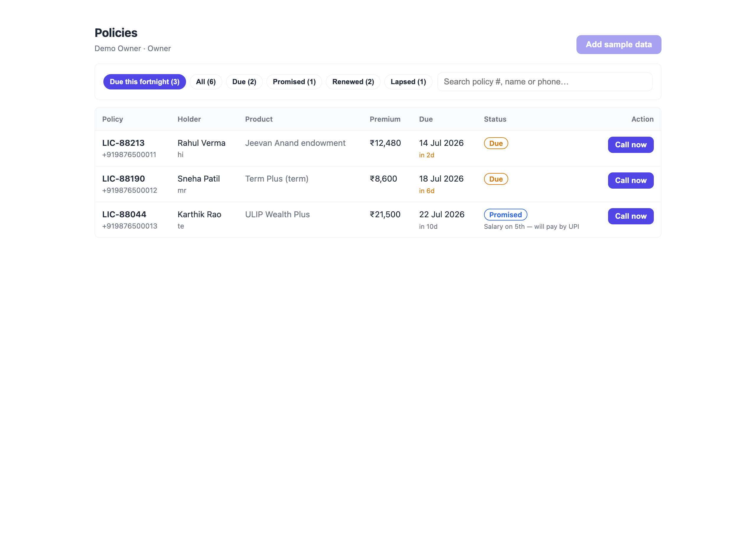Open policy LIC-88190

click(x=124, y=179)
